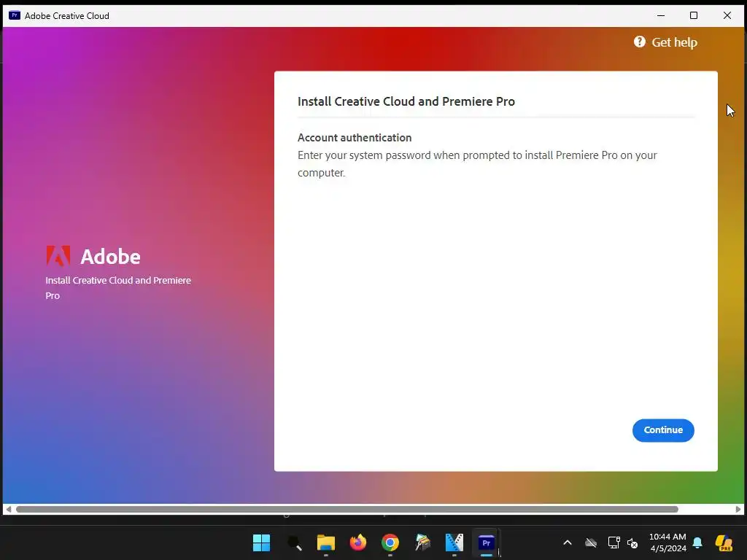Click the 'Enter your system password' instruction text
The height and width of the screenshot is (560, 747).
click(477, 164)
